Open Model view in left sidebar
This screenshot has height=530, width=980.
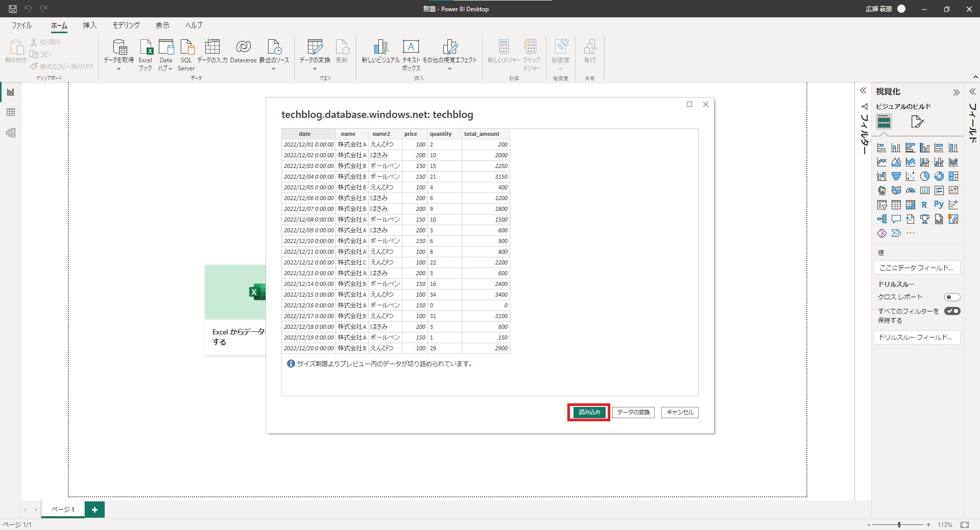pyautogui.click(x=11, y=133)
